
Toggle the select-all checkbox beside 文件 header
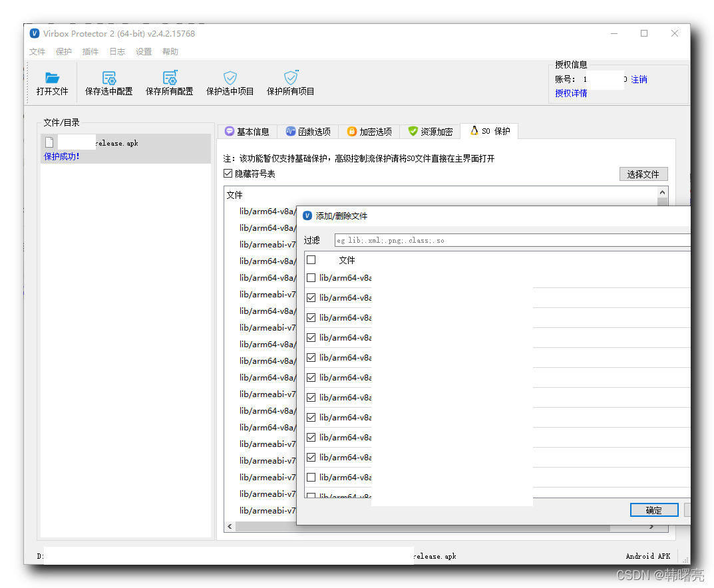click(311, 260)
